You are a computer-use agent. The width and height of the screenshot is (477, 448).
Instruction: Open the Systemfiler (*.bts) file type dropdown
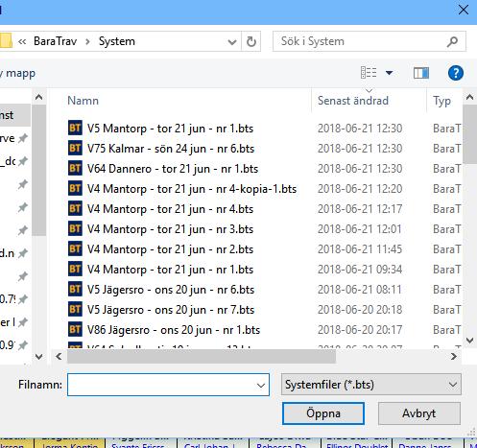[371, 385]
